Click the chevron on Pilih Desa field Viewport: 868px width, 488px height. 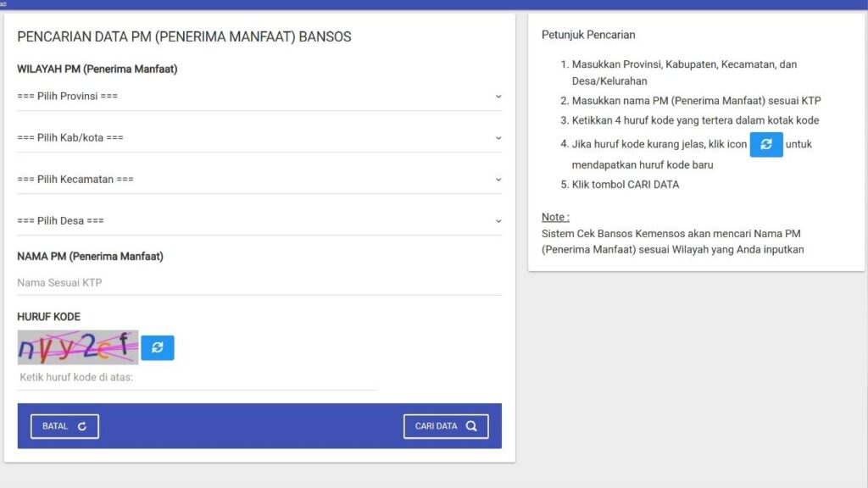(x=499, y=221)
